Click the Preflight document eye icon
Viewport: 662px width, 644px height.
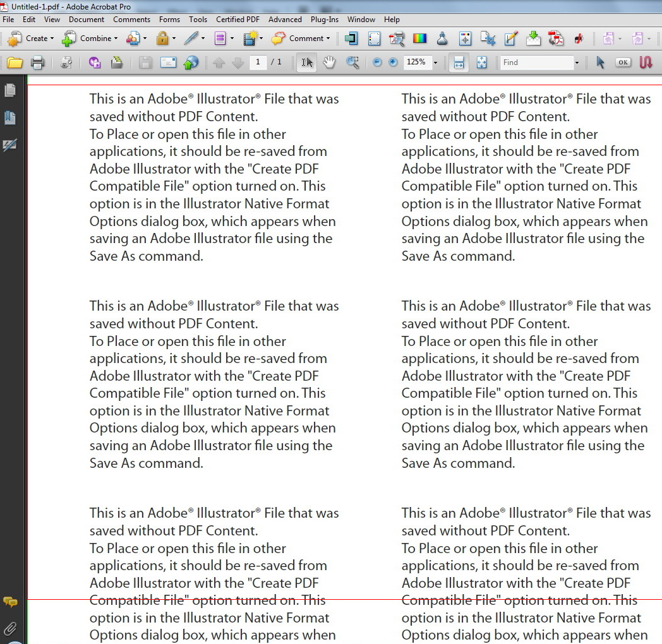(x=66, y=63)
